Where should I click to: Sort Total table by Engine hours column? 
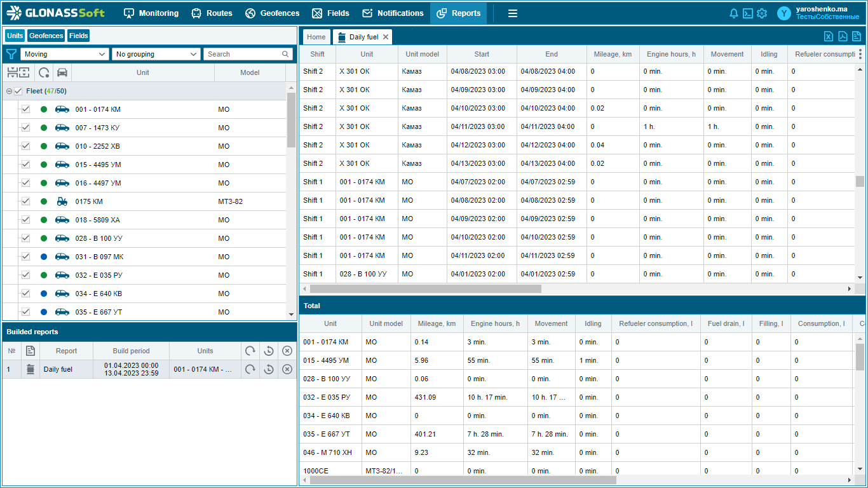(x=495, y=323)
